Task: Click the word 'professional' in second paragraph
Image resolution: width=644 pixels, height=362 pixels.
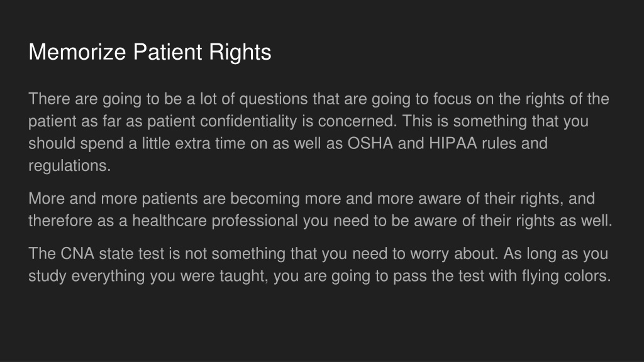Action: coord(255,221)
